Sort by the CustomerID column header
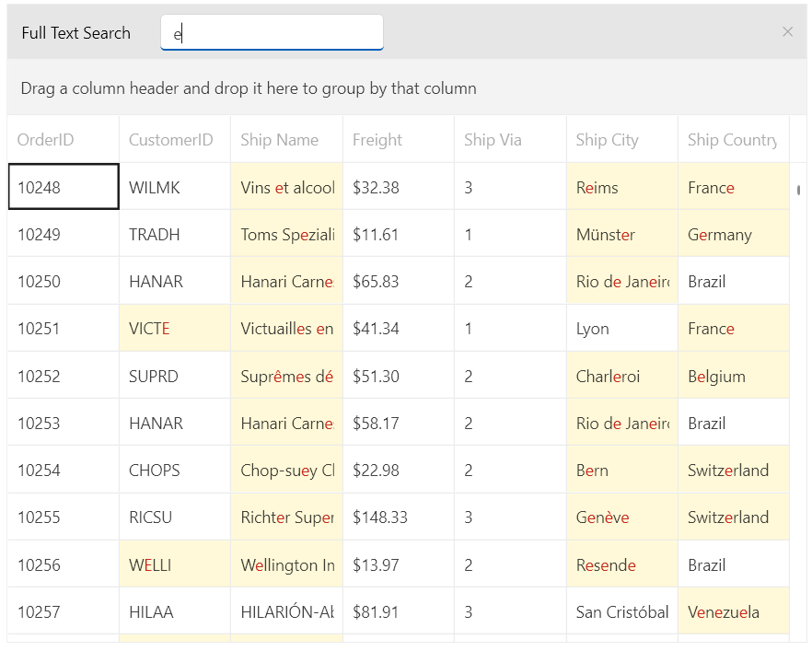The height and width of the screenshot is (651, 812). click(171, 139)
